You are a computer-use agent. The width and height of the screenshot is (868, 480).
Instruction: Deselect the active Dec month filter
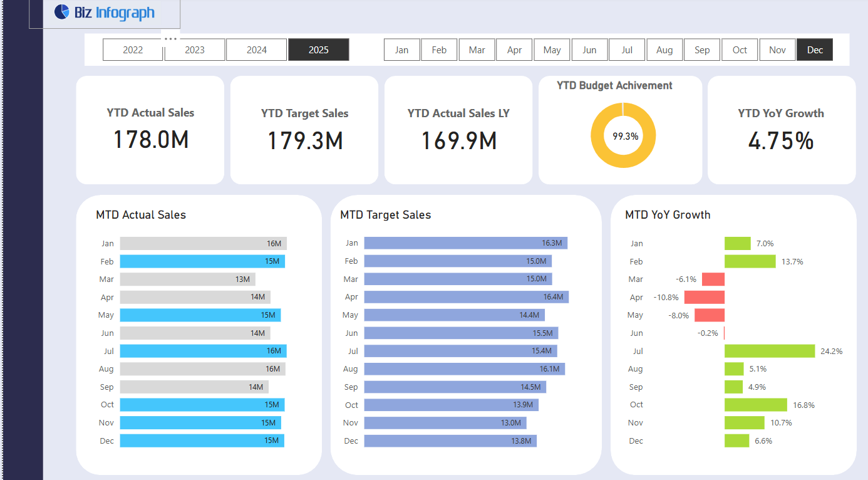(x=815, y=50)
